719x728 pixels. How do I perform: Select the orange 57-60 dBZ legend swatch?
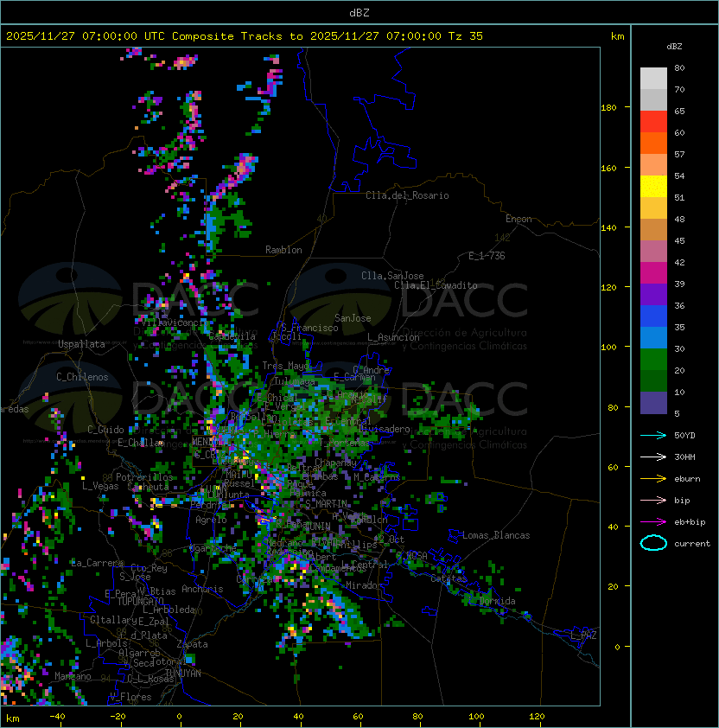(653, 143)
